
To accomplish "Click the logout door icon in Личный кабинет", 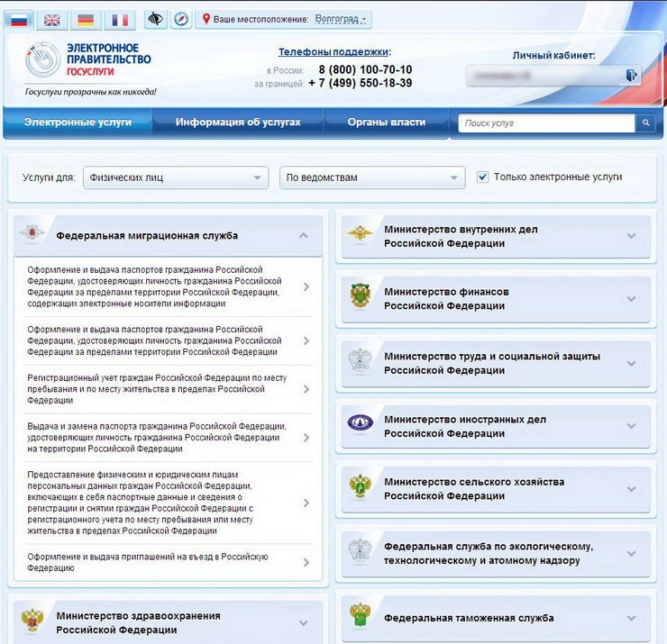I will tap(631, 76).
